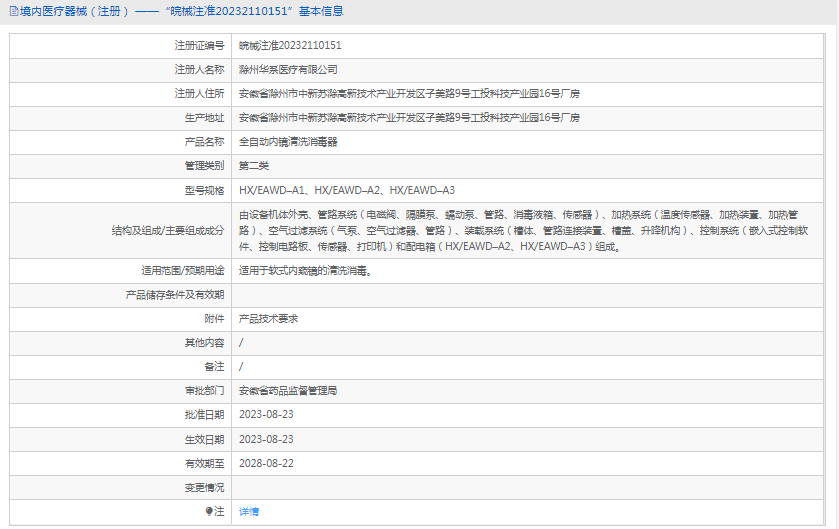Screen dimensions: 839x529
Task: Click the document icon in the page header
Action: (x=14, y=11)
